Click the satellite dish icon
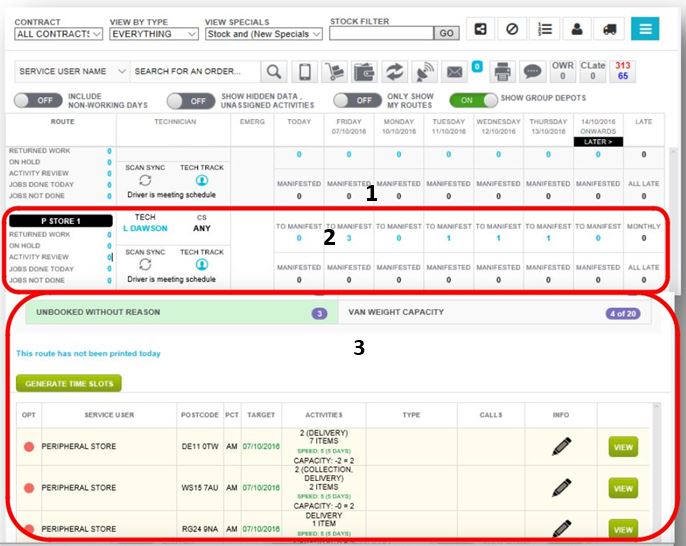 (x=424, y=71)
